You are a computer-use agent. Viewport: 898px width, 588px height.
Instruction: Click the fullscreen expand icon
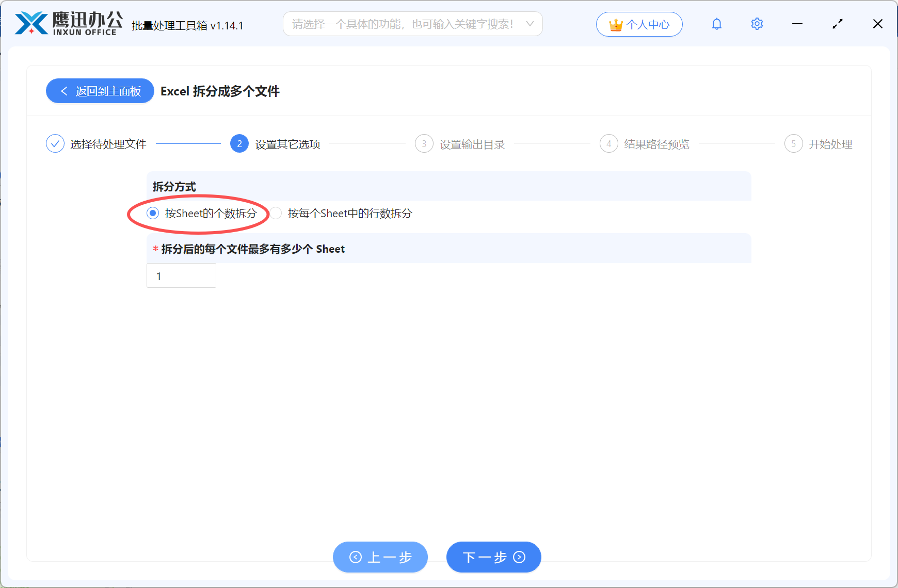[838, 24]
